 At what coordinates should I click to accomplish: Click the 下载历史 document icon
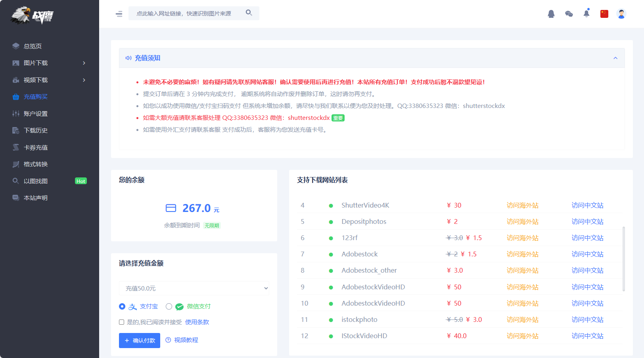click(16, 131)
